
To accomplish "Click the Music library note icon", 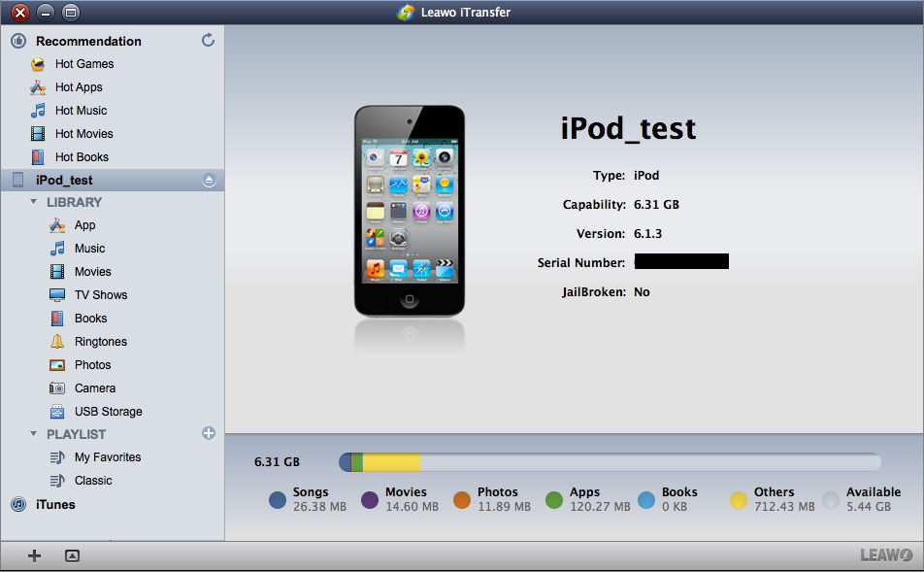I will 57,249.
